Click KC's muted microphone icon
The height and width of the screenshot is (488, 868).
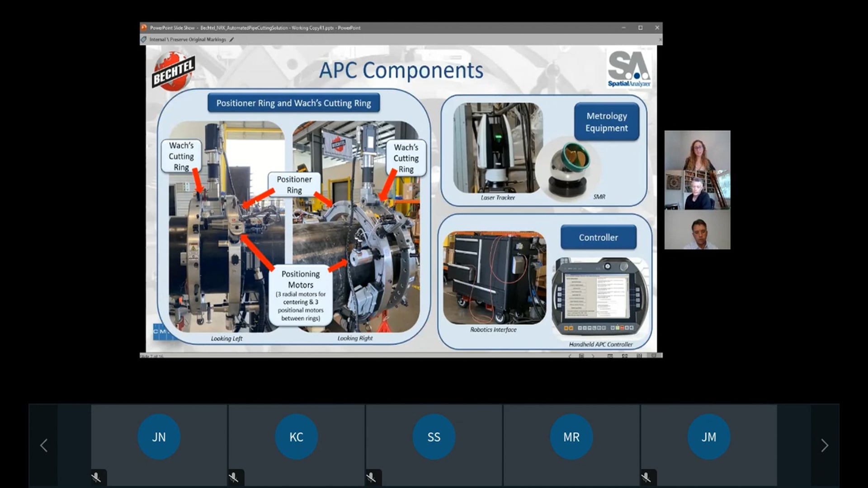pyautogui.click(x=234, y=478)
